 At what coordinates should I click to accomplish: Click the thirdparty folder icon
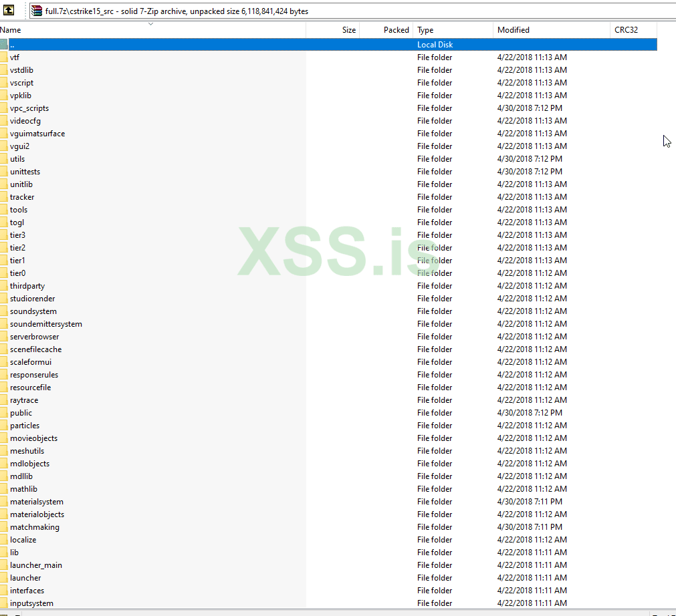pos(4,286)
